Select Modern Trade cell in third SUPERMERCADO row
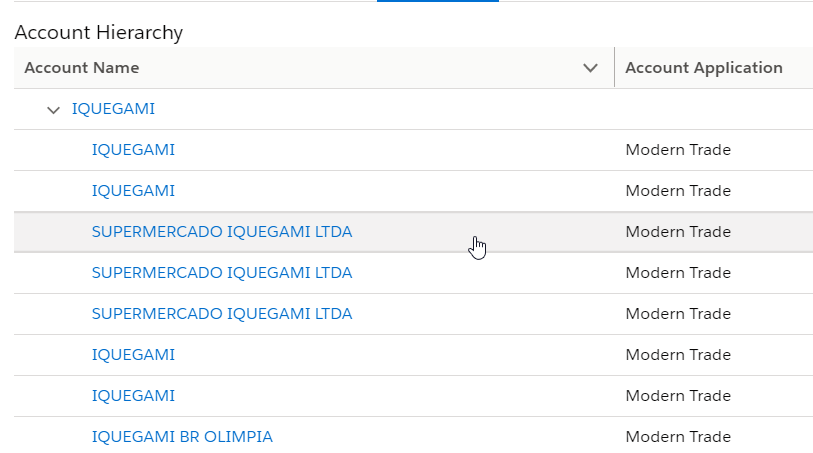 [678, 314]
